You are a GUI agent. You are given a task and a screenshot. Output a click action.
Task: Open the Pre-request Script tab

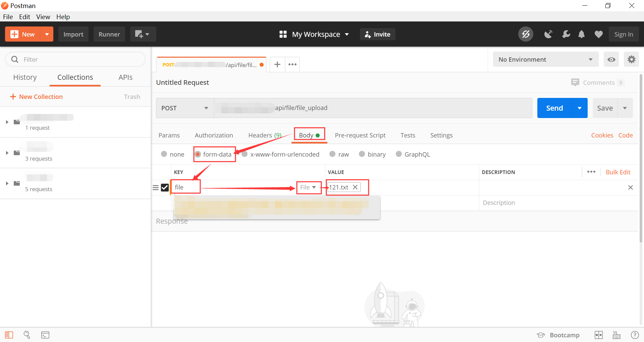click(360, 135)
